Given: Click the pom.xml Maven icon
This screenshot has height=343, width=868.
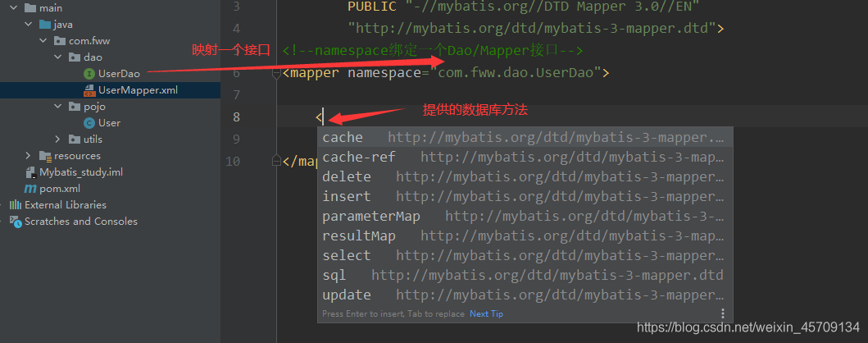Looking at the screenshot, I should (30, 189).
